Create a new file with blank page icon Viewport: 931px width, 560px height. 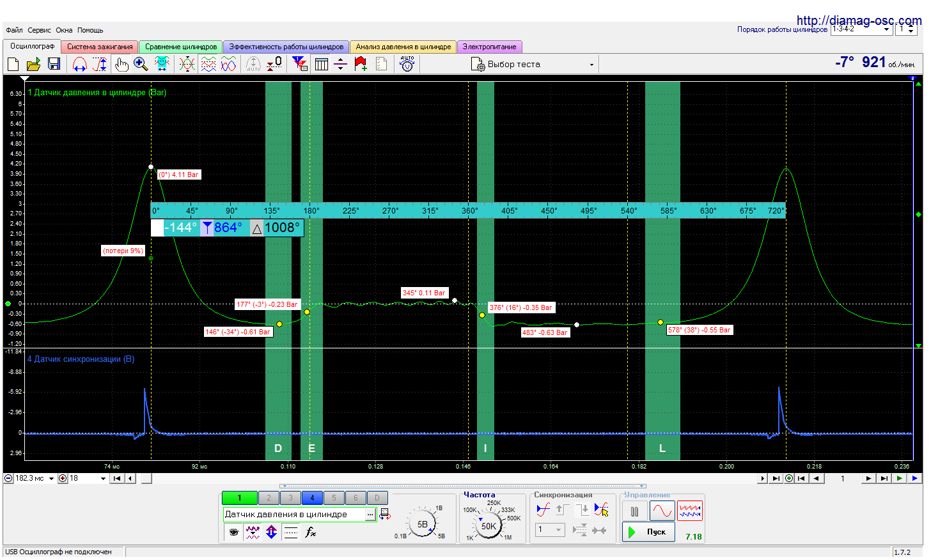click(x=13, y=64)
